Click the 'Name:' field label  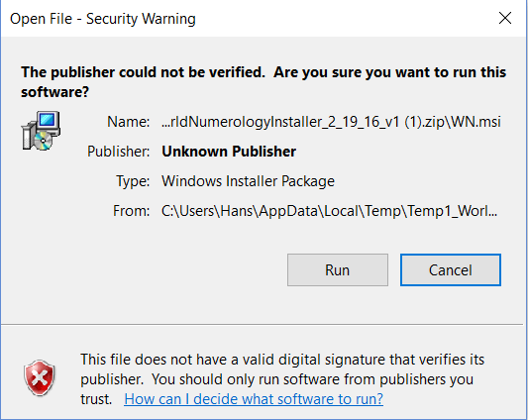coord(129,122)
